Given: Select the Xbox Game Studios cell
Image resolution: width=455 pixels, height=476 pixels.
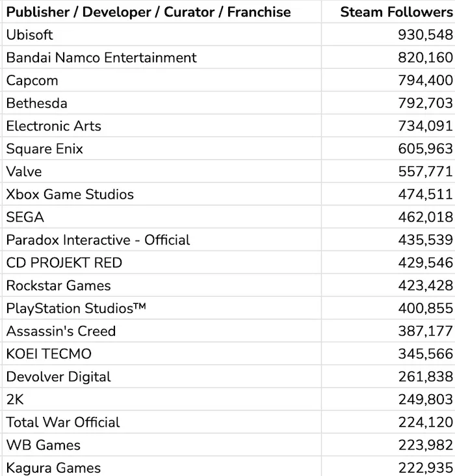Looking at the screenshot, I should pyautogui.click(x=70, y=194).
